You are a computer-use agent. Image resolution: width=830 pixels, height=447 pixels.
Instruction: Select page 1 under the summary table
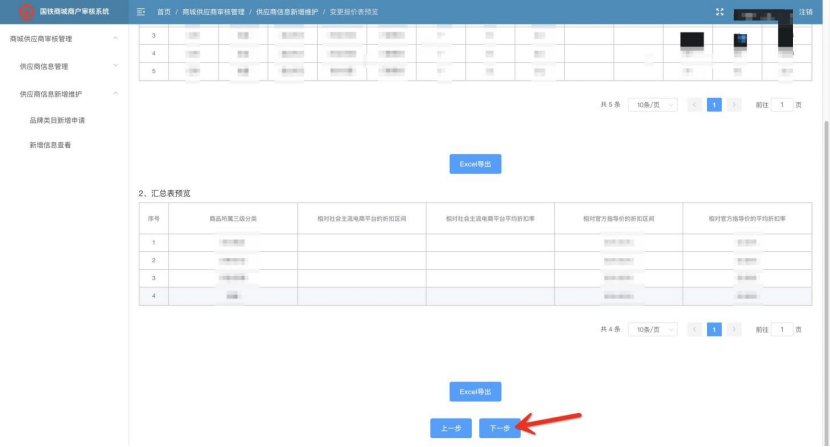pos(714,329)
